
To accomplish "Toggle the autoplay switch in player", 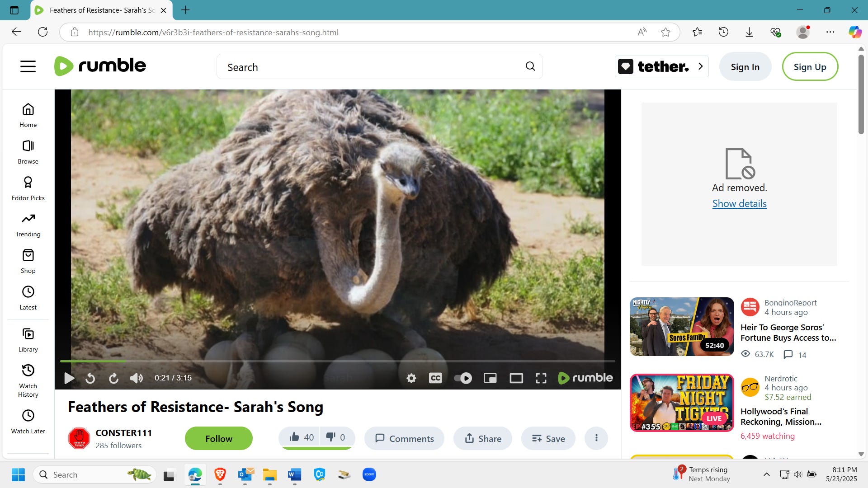I will pyautogui.click(x=462, y=378).
